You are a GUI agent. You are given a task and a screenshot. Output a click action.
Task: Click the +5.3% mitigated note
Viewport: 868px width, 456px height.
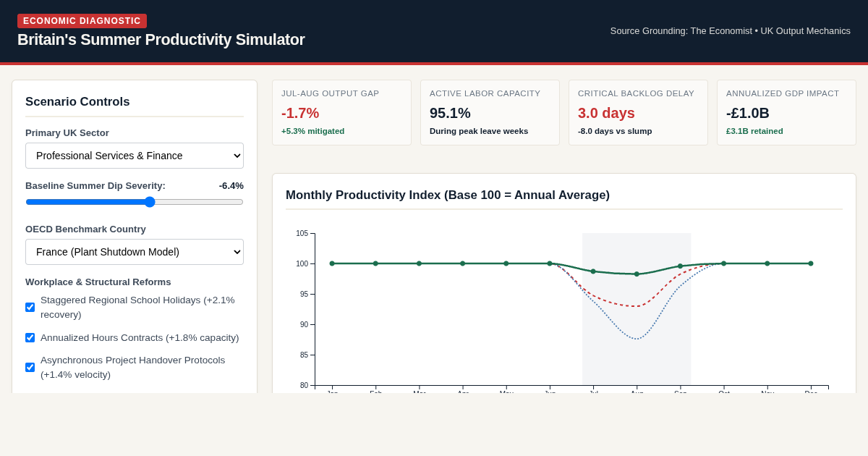click(313, 131)
